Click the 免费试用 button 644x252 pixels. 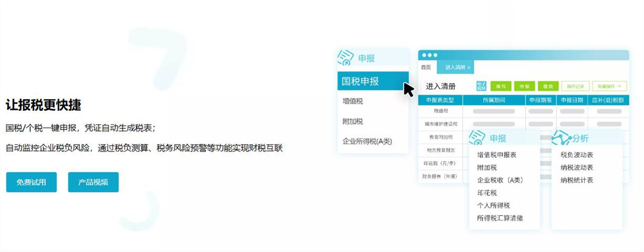[x=31, y=182]
